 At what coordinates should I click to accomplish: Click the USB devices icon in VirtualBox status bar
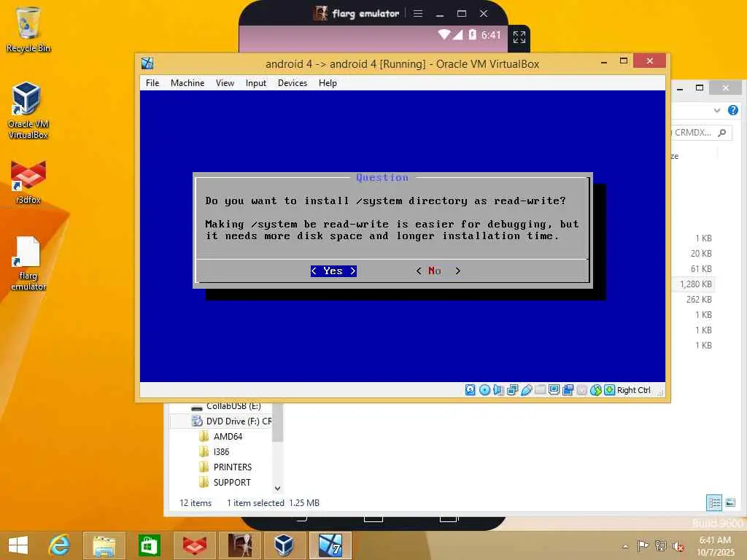click(x=526, y=390)
